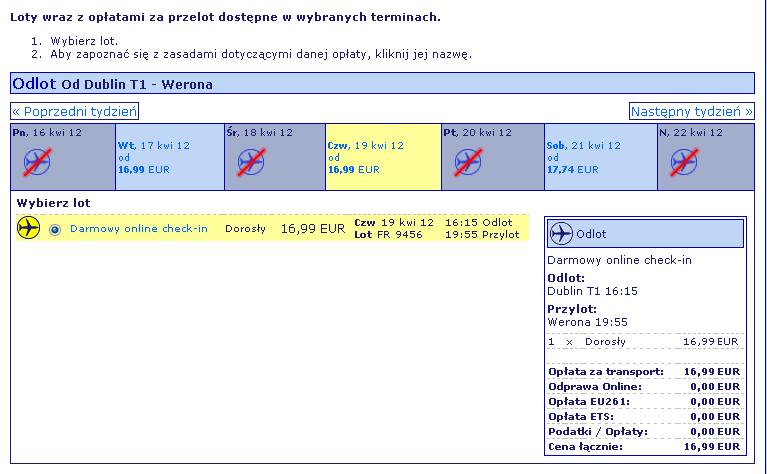Screen dimensions: 767x474
Task: Open Opłata EU261 fee details
Action: click(x=589, y=402)
